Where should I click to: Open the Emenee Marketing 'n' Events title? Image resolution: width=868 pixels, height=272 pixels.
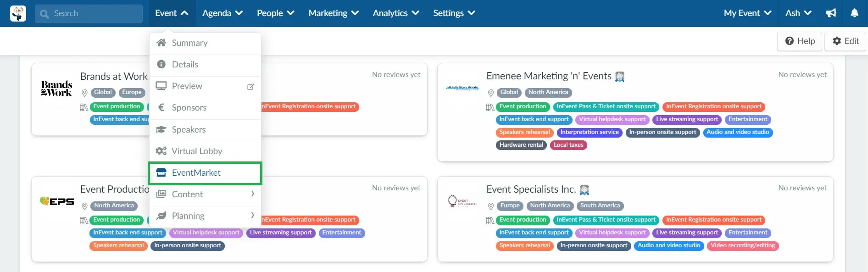(x=549, y=76)
